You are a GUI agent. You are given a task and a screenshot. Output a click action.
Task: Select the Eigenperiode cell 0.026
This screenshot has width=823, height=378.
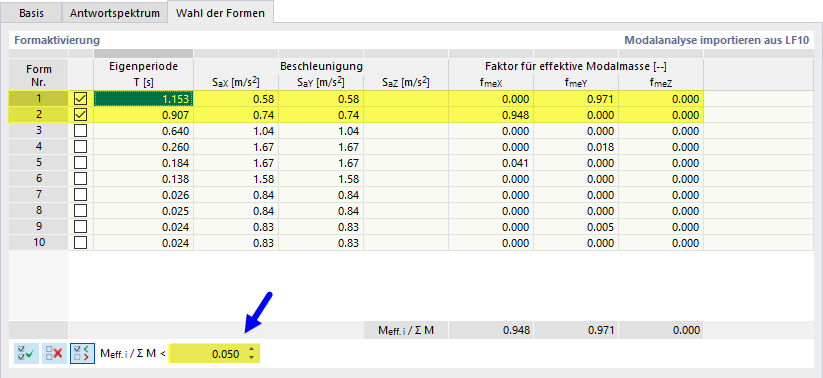144,195
